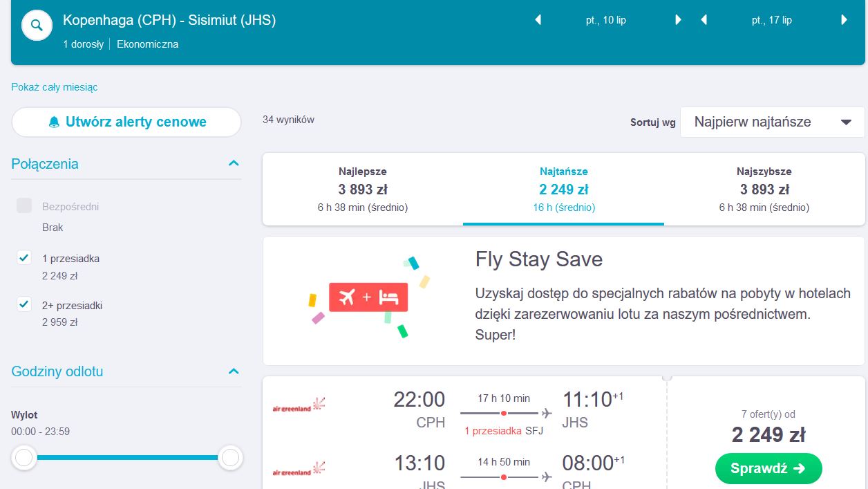Go to next departure date after pt., 10 lip
868x489 pixels.
coord(679,20)
